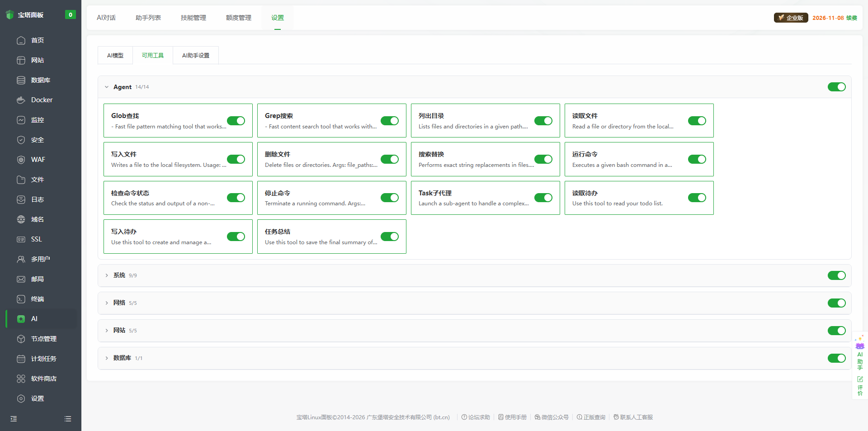Disable the entire Agent group toggle

click(x=836, y=87)
